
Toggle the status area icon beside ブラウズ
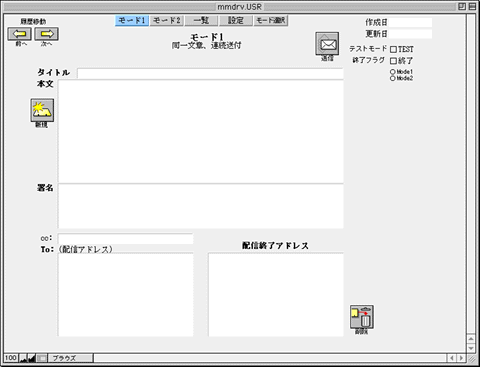point(42,358)
